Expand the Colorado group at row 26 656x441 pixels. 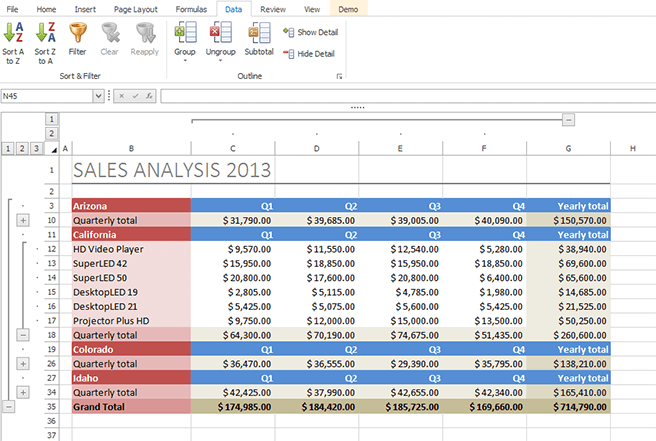tap(23, 364)
